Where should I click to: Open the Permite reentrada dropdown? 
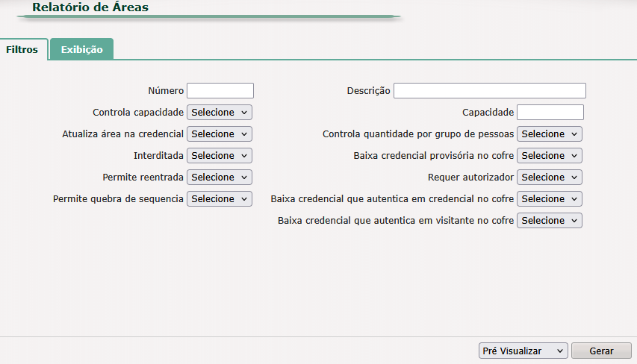click(x=220, y=178)
